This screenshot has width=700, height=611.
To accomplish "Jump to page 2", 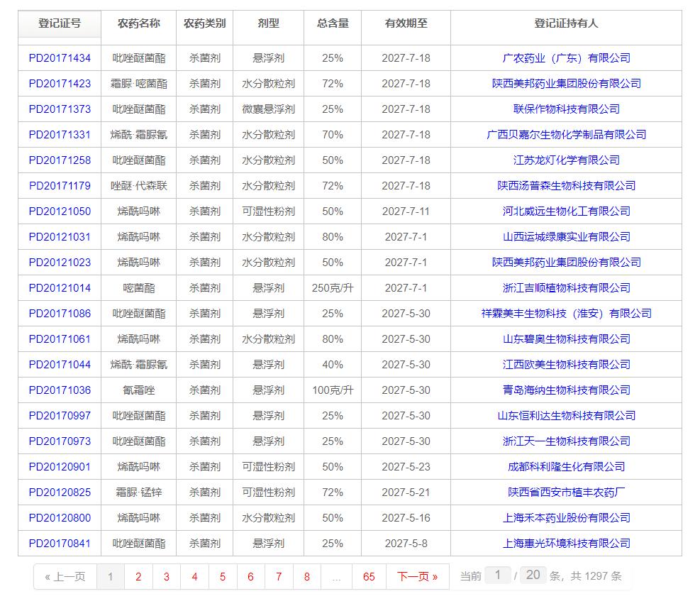I will (138, 577).
